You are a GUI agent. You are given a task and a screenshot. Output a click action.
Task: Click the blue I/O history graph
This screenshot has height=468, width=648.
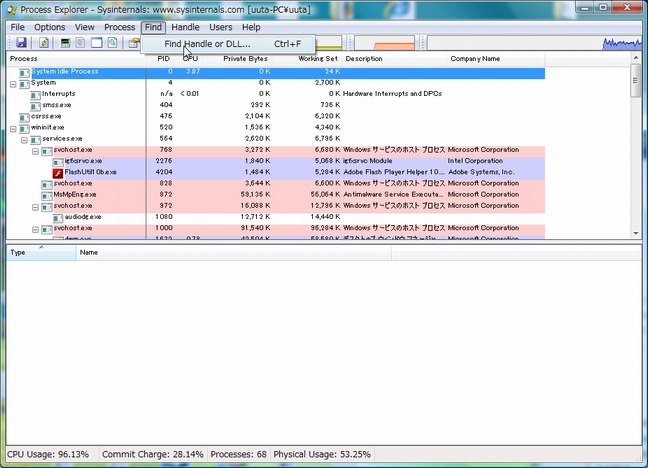point(534,43)
